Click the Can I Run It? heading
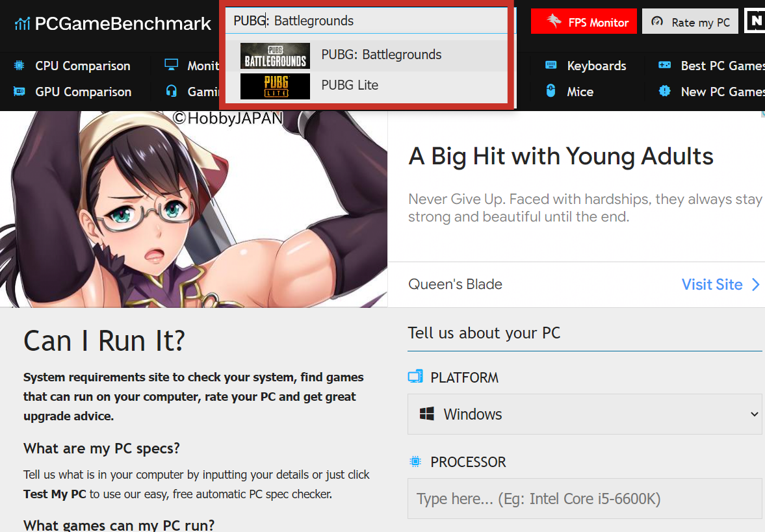The height and width of the screenshot is (532, 765). (105, 340)
